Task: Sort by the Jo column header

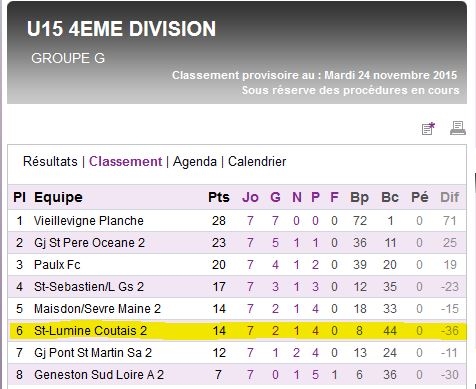Action: click(x=250, y=197)
